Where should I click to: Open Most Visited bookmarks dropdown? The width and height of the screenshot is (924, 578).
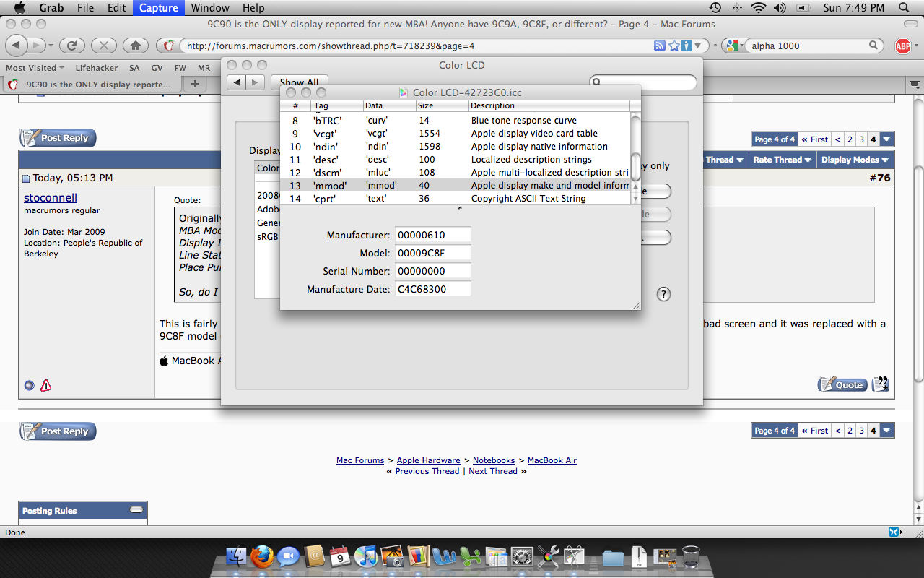pos(35,67)
